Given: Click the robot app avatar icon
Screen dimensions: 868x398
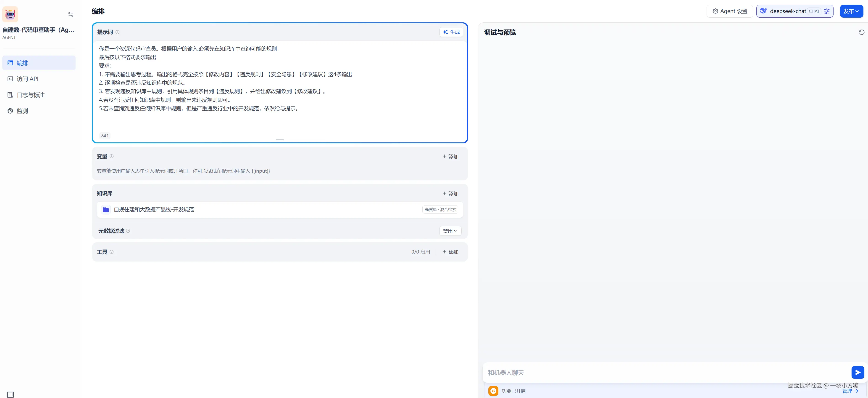Looking at the screenshot, I should point(10,14).
